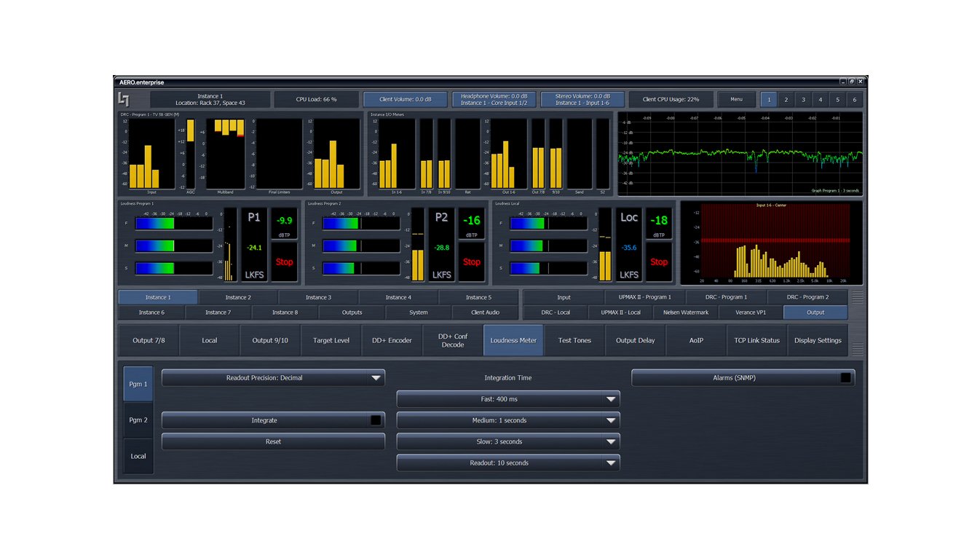The image size is (980, 558).
Task: Click the Menu button
Action: click(x=736, y=100)
